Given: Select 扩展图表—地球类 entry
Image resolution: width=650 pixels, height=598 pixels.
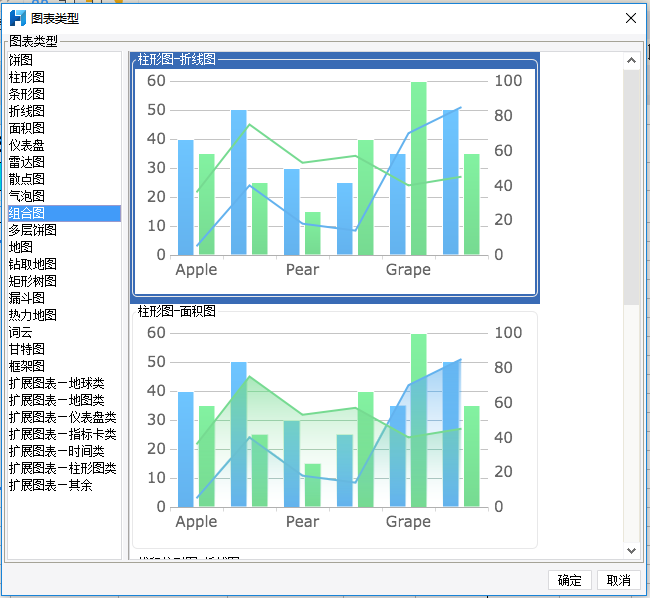Looking at the screenshot, I should [64, 383].
